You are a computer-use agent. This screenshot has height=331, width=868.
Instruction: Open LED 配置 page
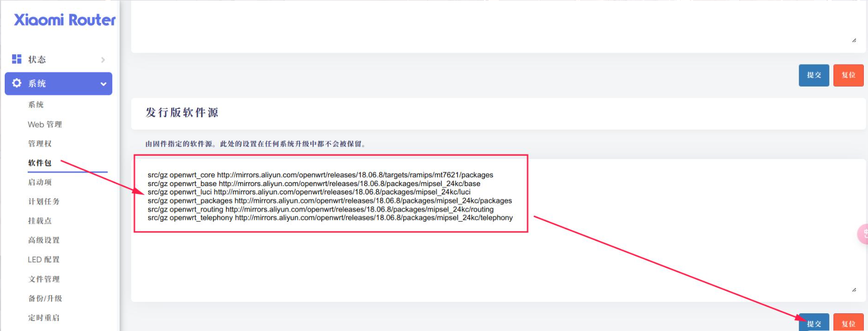44,259
